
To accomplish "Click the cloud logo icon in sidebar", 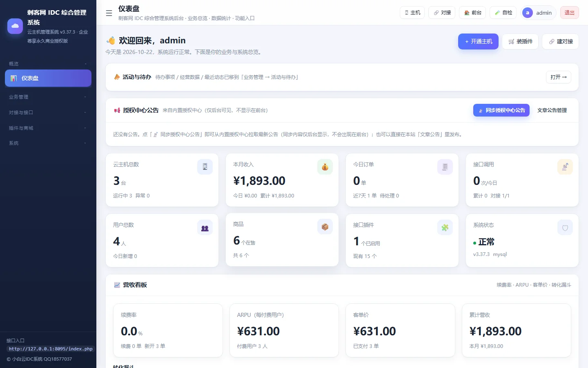I will [x=15, y=26].
